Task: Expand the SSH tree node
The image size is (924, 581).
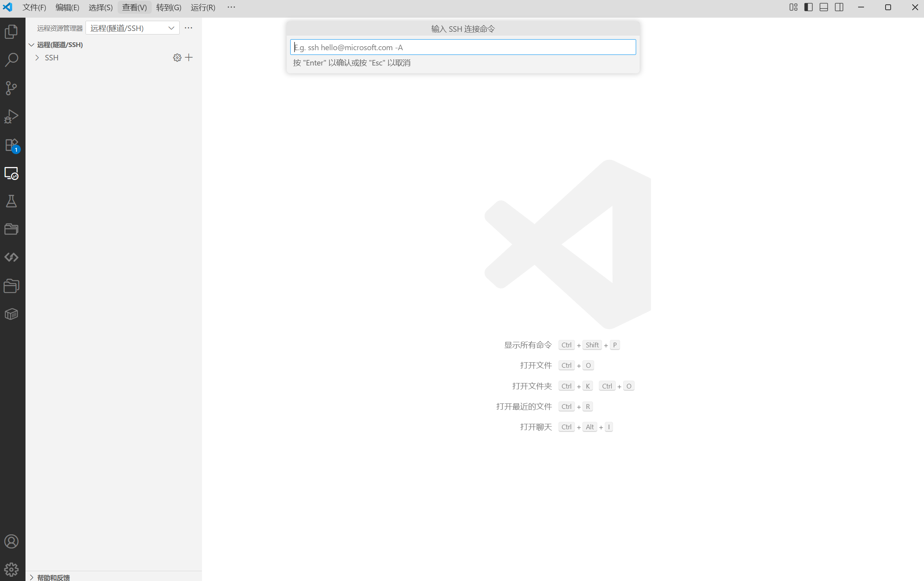Action: (x=37, y=58)
